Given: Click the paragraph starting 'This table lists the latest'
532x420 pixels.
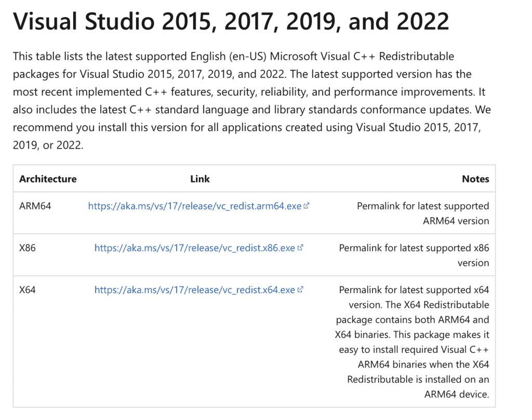Looking at the screenshot, I should 252,100.
